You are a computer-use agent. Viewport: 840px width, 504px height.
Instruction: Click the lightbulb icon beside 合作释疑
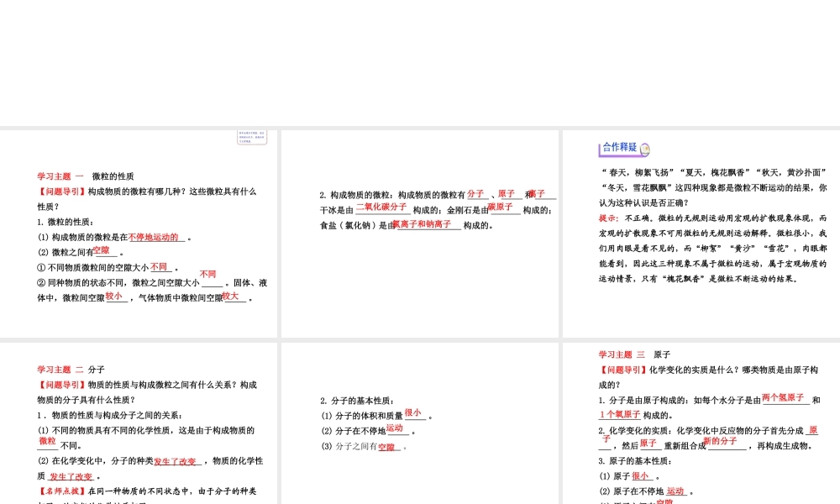645,149
